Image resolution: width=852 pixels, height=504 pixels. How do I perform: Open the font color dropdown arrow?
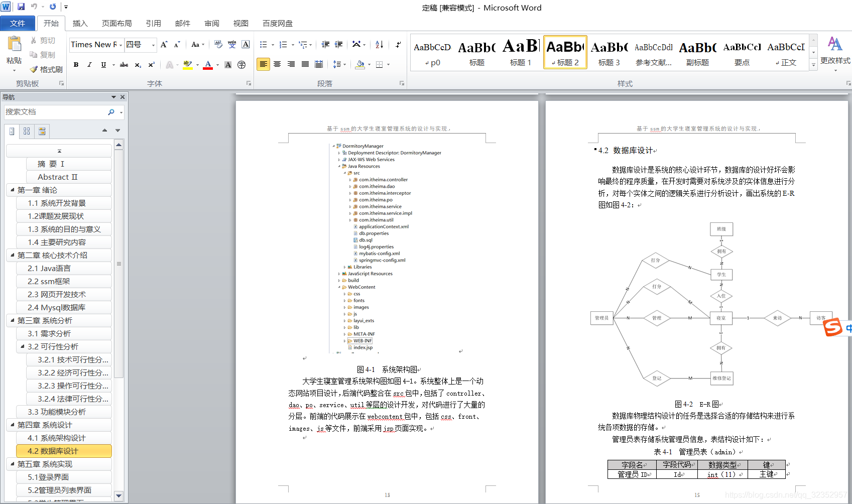[217, 65]
